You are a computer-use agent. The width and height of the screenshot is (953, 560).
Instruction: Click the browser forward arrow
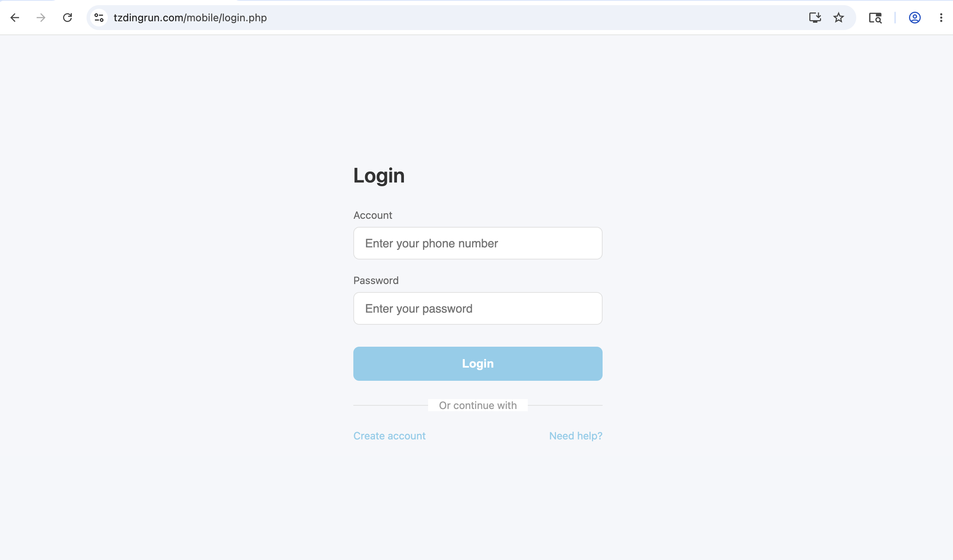41,18
